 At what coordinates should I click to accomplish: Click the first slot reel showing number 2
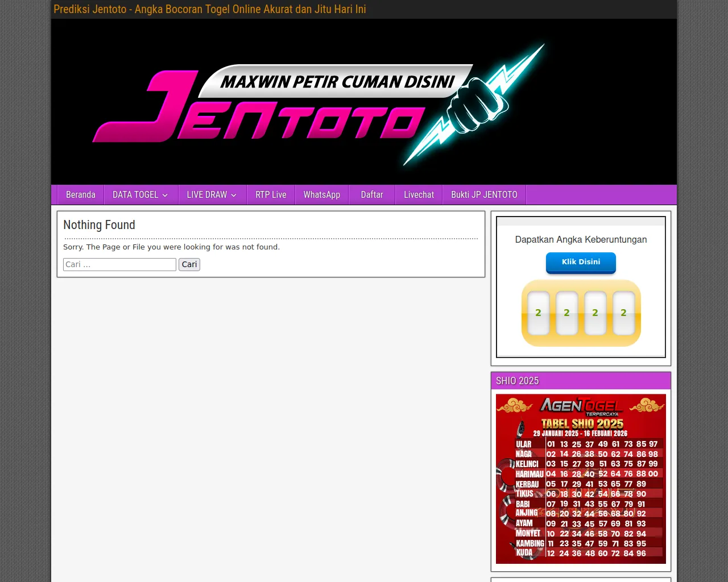538,313
